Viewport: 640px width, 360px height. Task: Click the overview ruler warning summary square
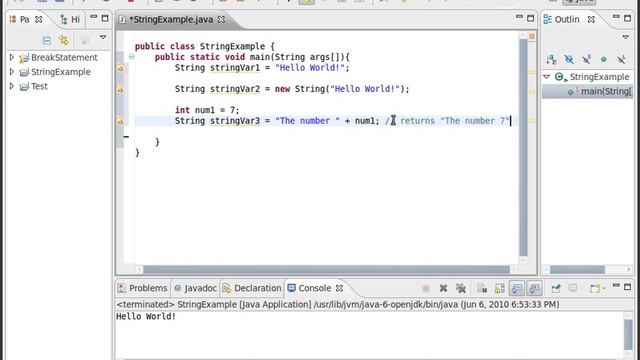(532, 36)
